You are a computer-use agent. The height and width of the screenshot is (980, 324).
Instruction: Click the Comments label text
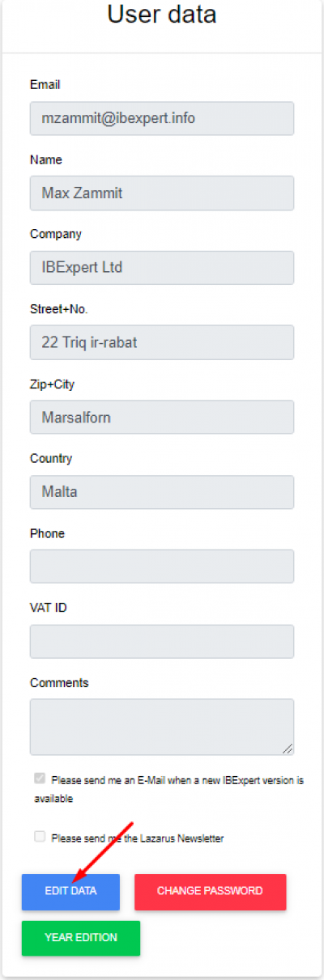pyautogui.click(x=59, y=682)
